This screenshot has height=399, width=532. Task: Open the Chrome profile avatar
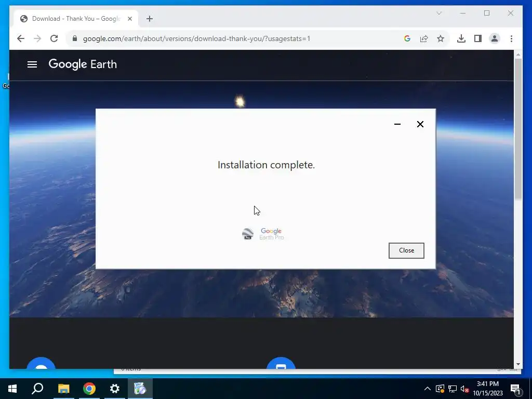(x=495, y=38)
